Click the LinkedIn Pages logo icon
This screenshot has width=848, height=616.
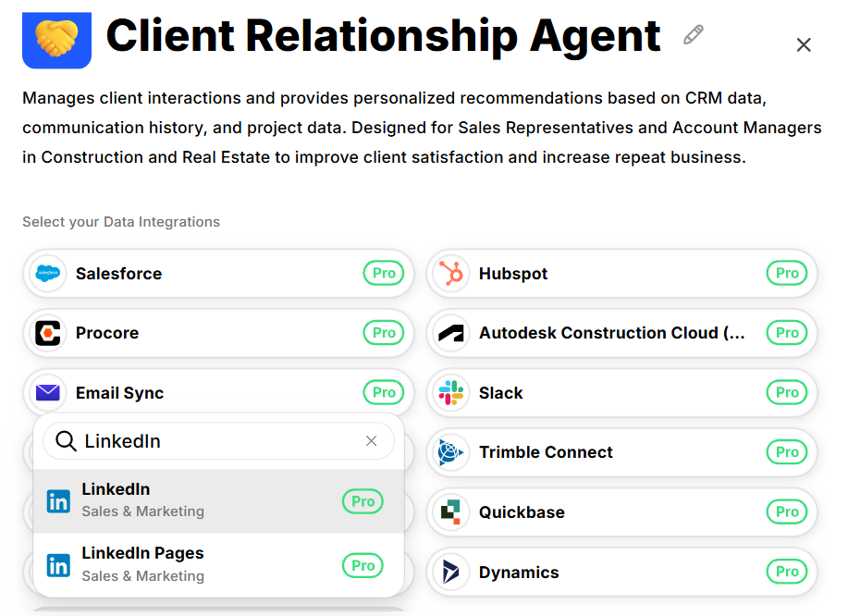(x=58, y=566)
